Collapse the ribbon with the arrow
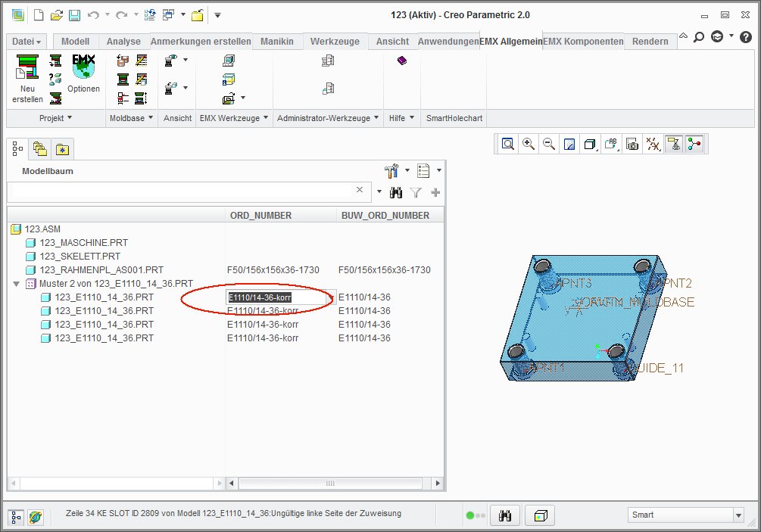The height and width of the screenshot is (532, 761). (x=683, y=36)
